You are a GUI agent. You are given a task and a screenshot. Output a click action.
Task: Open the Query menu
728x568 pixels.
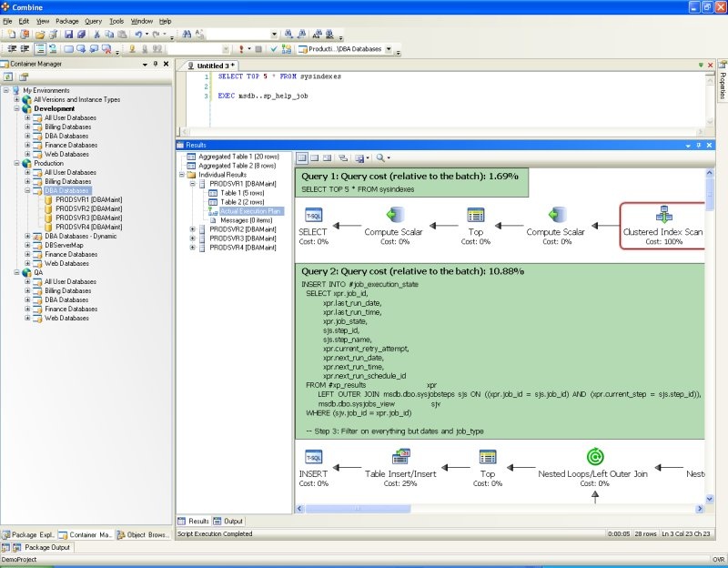coord(93,20)
